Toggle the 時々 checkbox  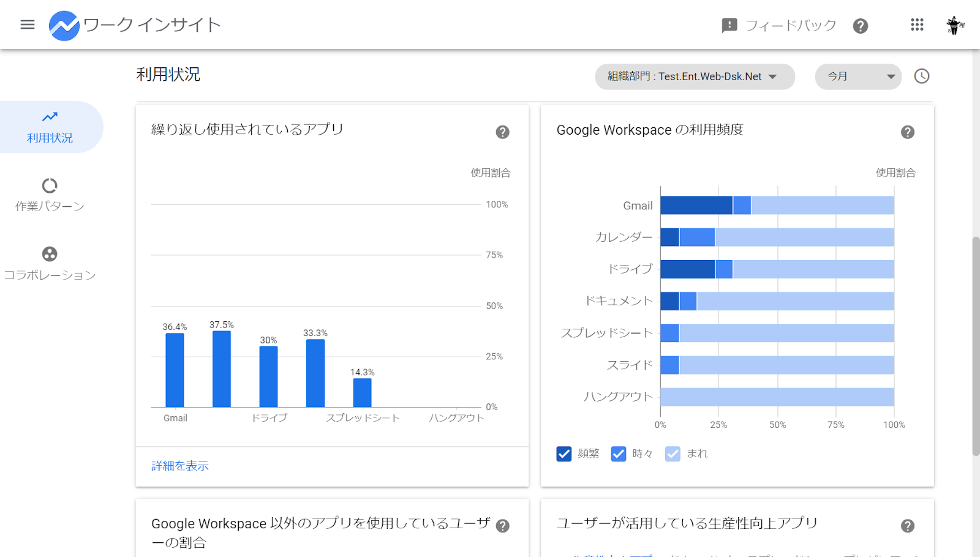click(619, 454)
